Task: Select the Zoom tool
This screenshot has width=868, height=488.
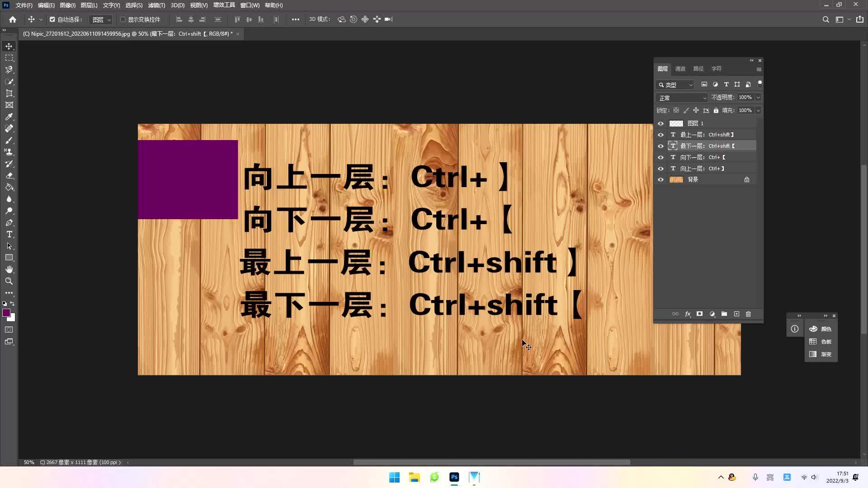Action: tap(9, 281)
